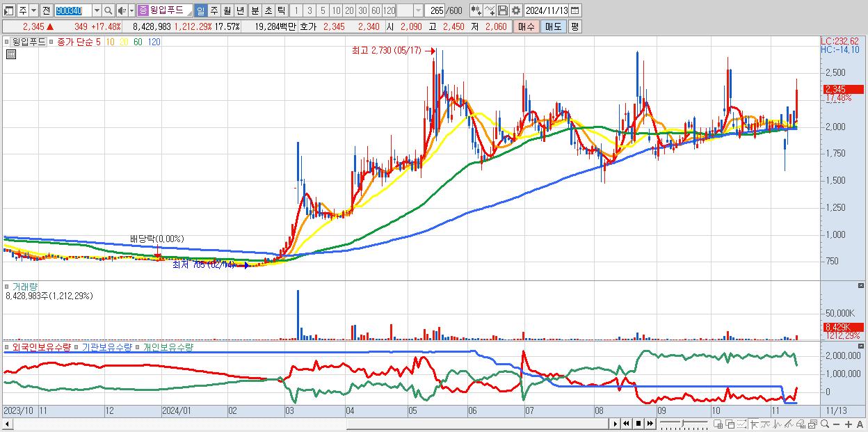Click the play button in chart playback
868x432 pixels.
616,424
